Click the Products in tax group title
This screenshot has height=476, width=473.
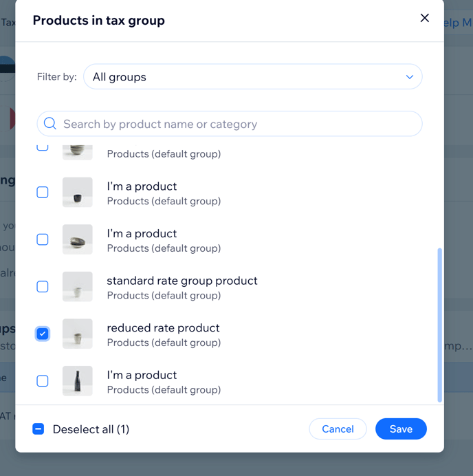[98, 21]
